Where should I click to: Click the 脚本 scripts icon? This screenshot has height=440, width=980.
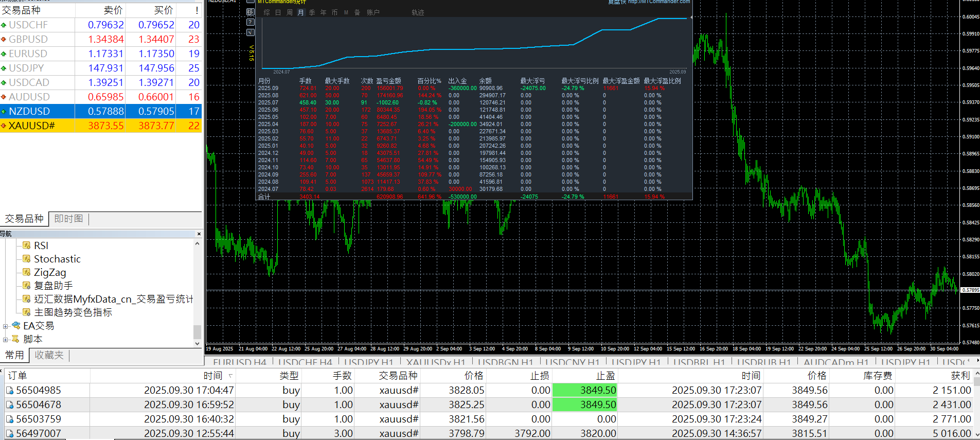[16, 339]
